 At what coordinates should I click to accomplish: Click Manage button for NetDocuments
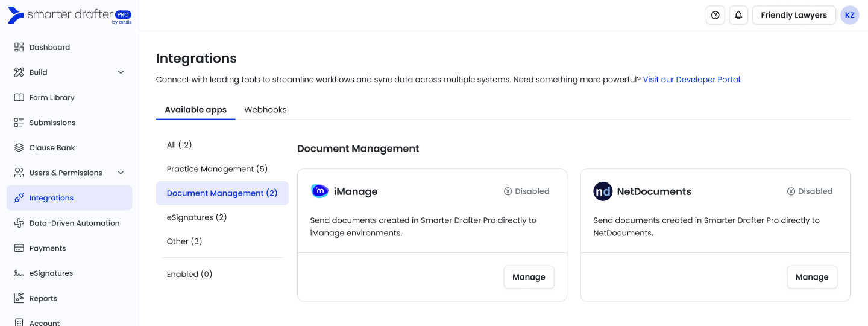pos(811,277)
